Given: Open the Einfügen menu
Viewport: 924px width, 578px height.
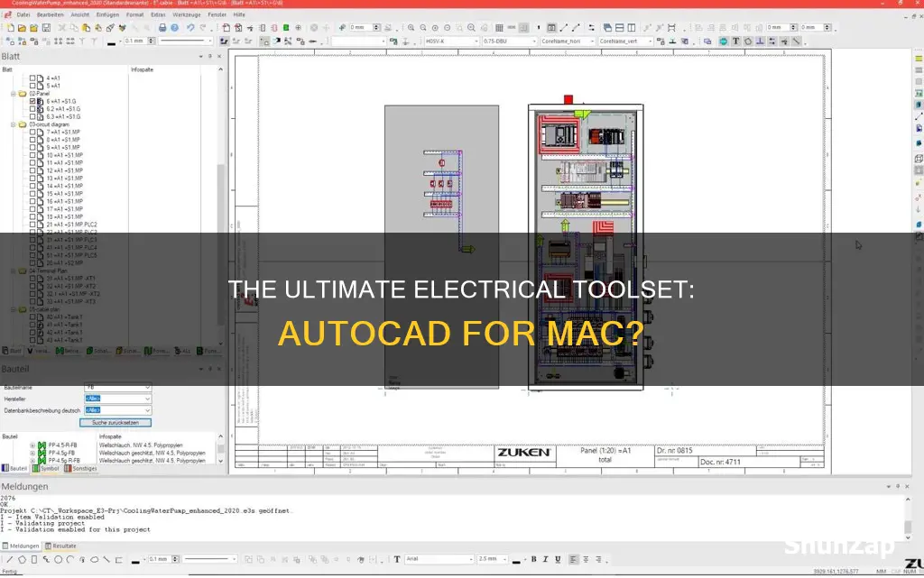Looking at the screenshot, I should pyautogui.click(x=108, y=14).
